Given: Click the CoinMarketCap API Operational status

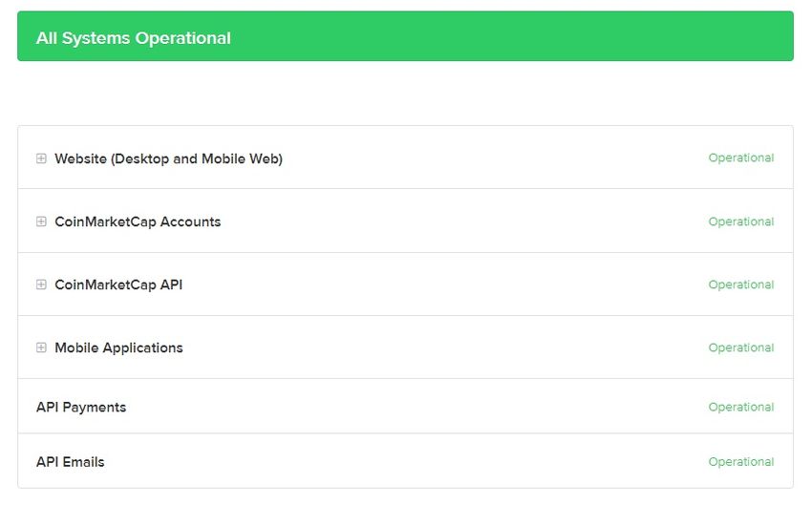Looking at the screenshot, I should (x=740, y=284).
